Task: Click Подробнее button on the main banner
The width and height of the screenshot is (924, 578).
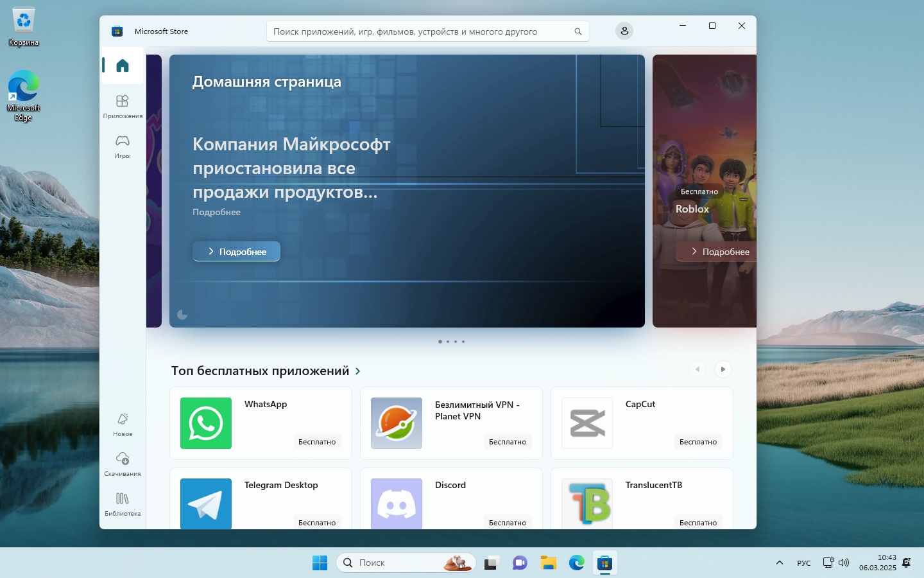Action: [236, 252]
